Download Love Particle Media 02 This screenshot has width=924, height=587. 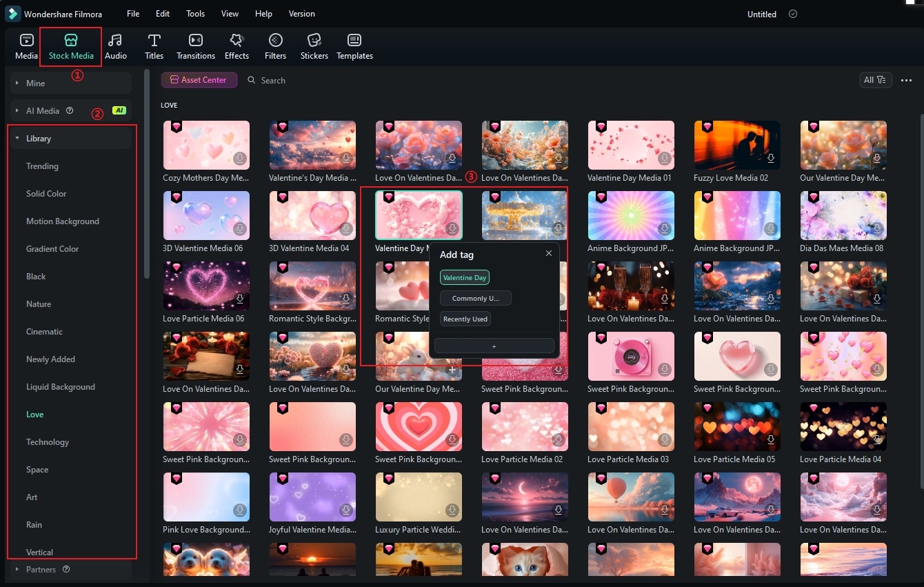click(x=559, y=440)
